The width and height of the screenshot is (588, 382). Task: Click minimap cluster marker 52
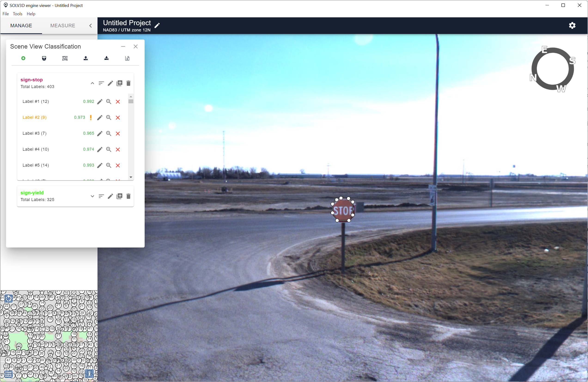coord(50,360)
